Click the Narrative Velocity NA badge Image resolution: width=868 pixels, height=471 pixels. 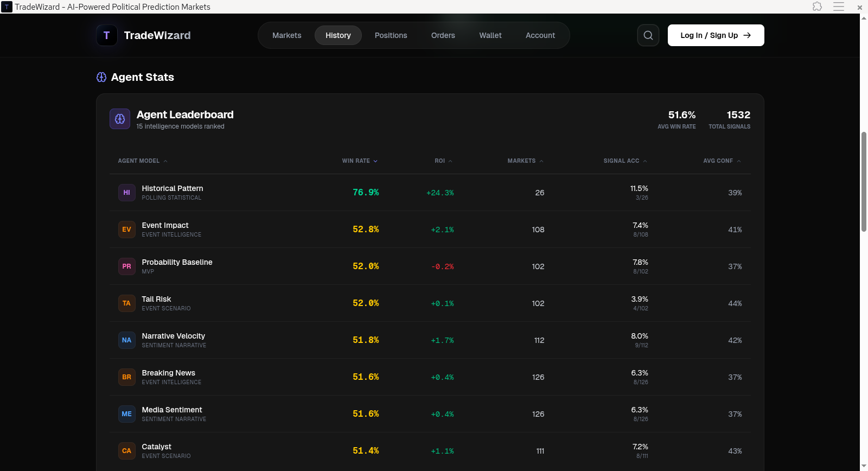pyautogui.click(x=127, y=340)
